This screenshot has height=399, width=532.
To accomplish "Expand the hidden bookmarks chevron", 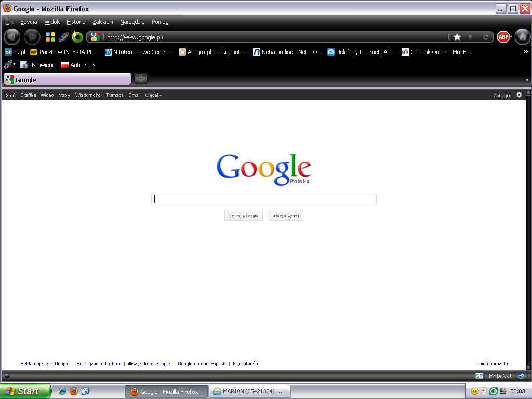I will coord(526,52).
